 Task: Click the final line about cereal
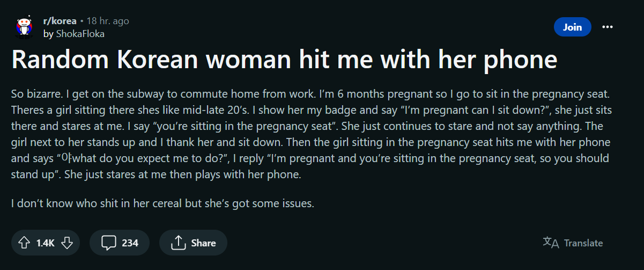coord(162,204)
